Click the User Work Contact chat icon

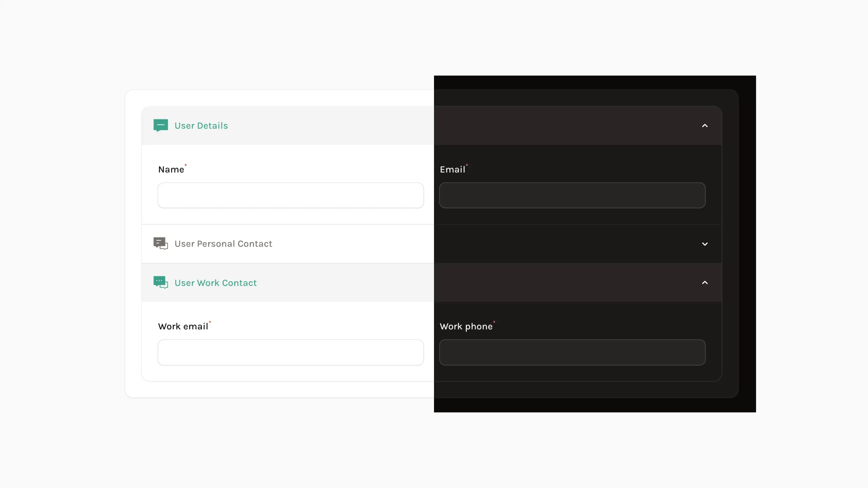pyautogui.click(x=160, y=282)
